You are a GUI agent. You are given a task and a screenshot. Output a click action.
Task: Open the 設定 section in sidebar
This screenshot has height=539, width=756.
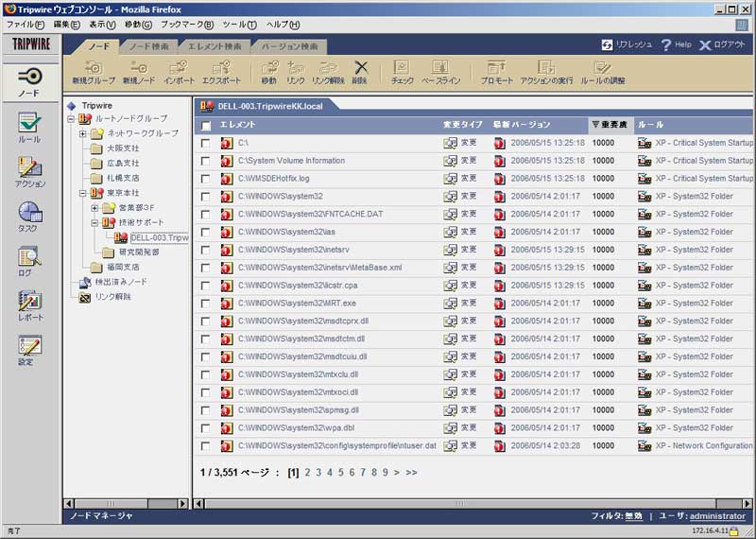tap(29, 350)
